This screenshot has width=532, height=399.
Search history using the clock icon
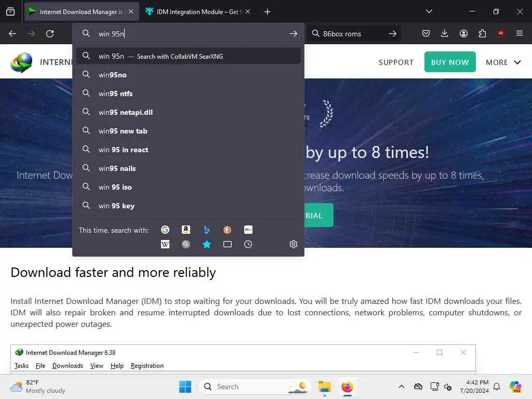click(x=248, y=244)
